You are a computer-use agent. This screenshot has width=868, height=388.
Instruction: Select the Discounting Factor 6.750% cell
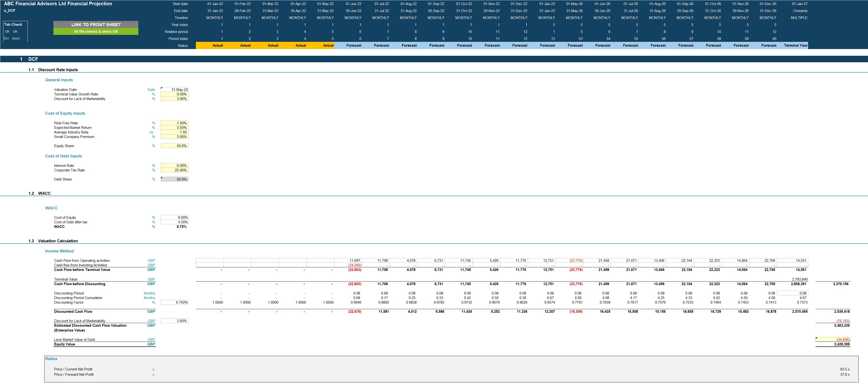(x=175, y=302)
